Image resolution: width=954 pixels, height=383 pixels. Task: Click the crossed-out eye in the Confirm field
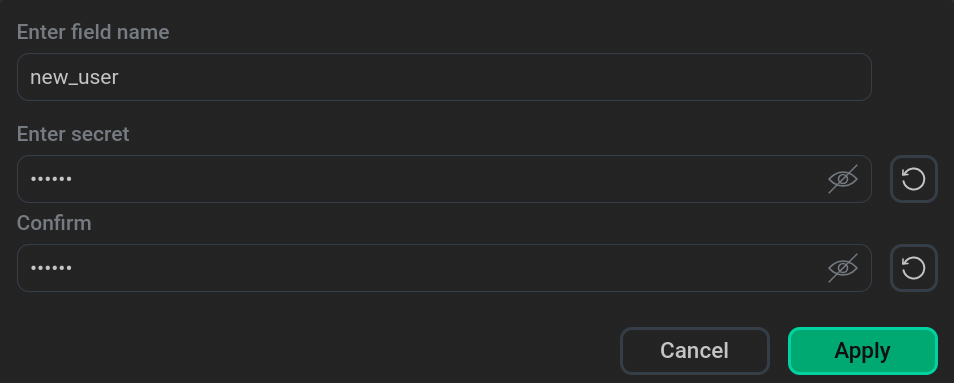843,268
